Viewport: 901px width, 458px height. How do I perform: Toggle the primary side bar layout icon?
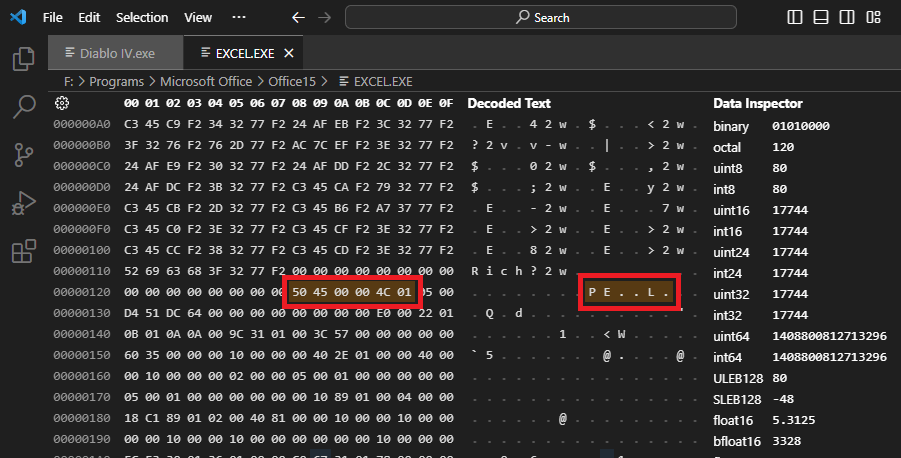(795, 17)
